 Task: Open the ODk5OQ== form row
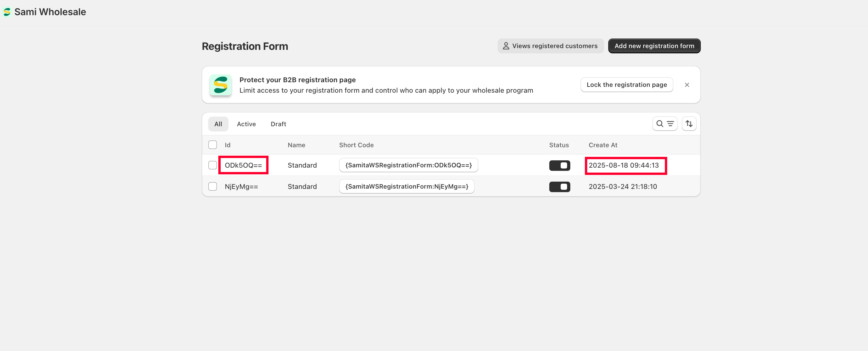[243, 165]
